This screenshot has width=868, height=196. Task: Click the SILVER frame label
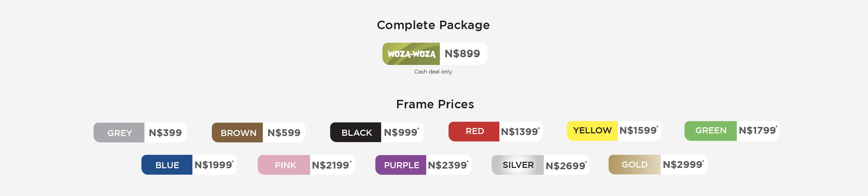[518, 165]
